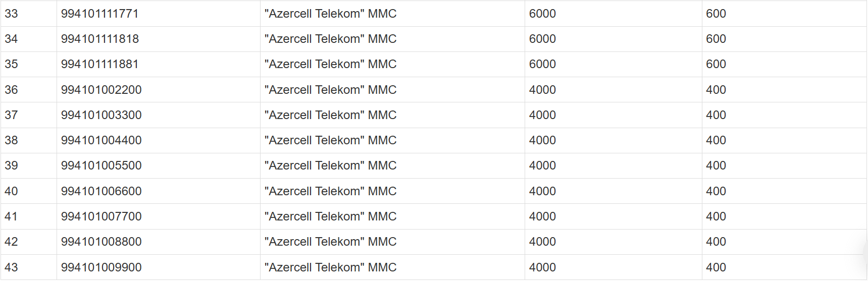Select phone number 994101002200

[x=101, y=90]
